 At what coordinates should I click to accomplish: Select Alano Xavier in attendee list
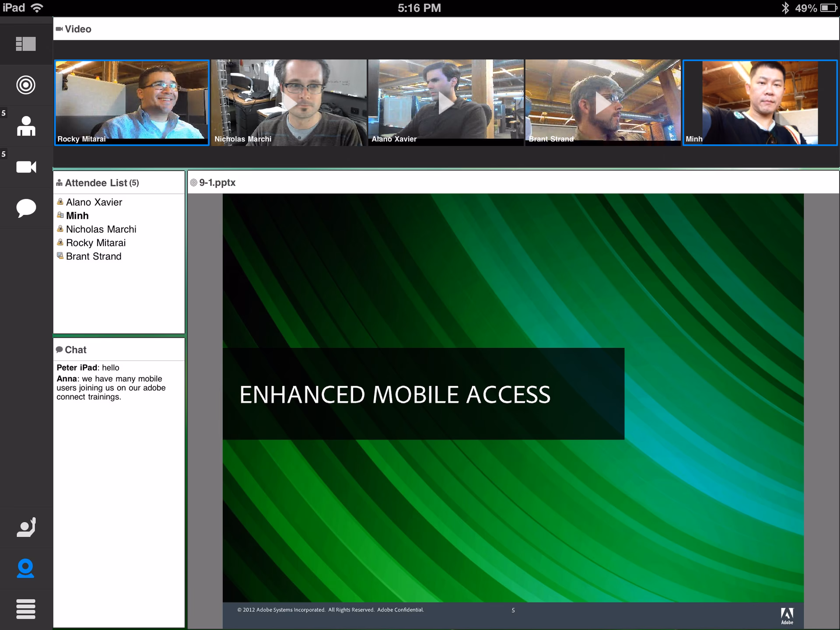coord(94,202)
